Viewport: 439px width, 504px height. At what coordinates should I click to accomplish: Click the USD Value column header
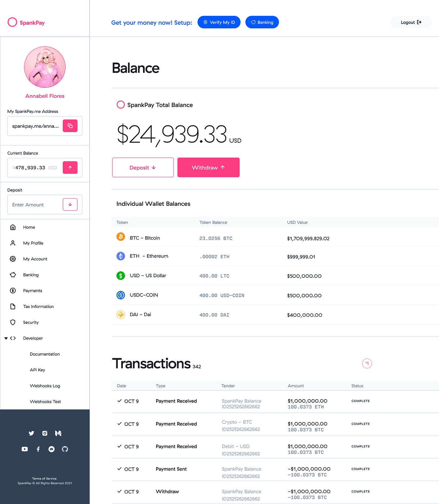297,222
